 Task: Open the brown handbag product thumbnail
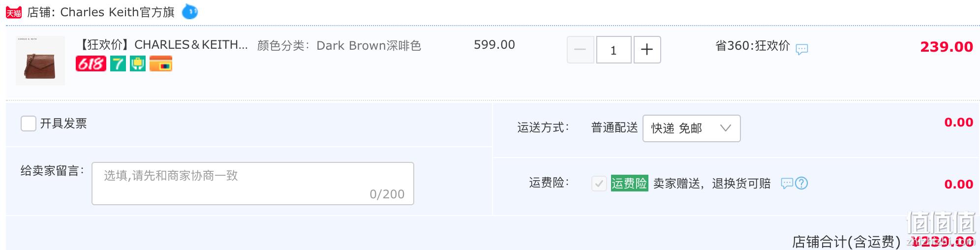coord(40,61)
